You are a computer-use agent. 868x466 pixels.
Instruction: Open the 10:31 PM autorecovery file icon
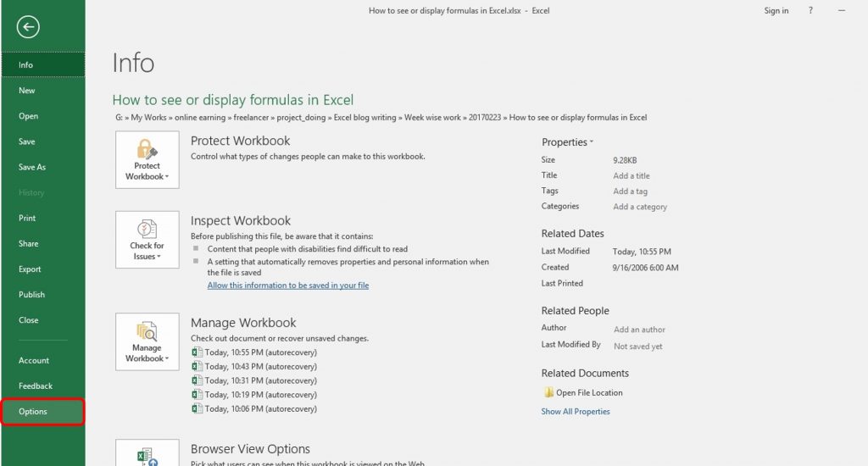click(197, 380)
